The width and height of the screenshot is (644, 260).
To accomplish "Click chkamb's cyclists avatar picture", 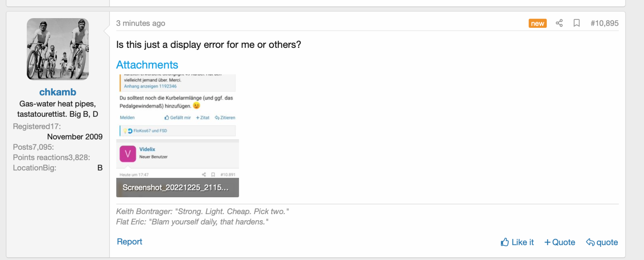I will [58, 49].
